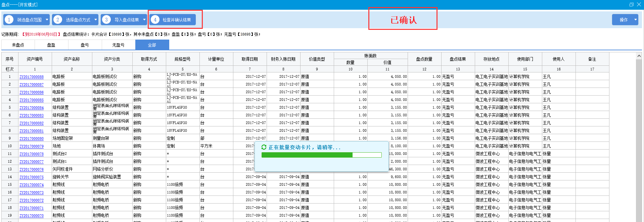This screenshot has width=644, height=222.
Task: Click step 2 circle icon for 选择盘点方式
Action: pyautogui.click(x=58, y=20)
